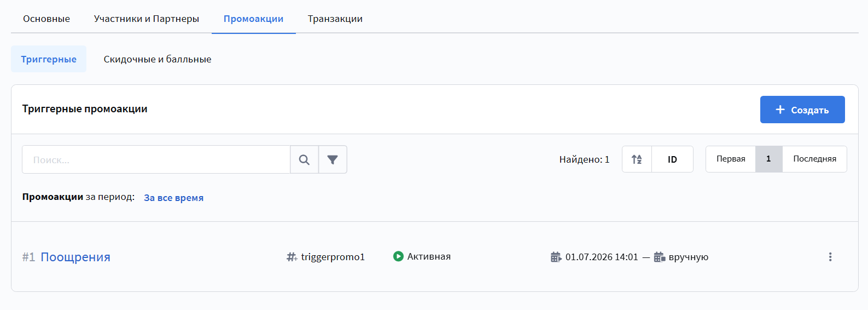Go to the Транзакции tab
868x310 pixels.
335,19
